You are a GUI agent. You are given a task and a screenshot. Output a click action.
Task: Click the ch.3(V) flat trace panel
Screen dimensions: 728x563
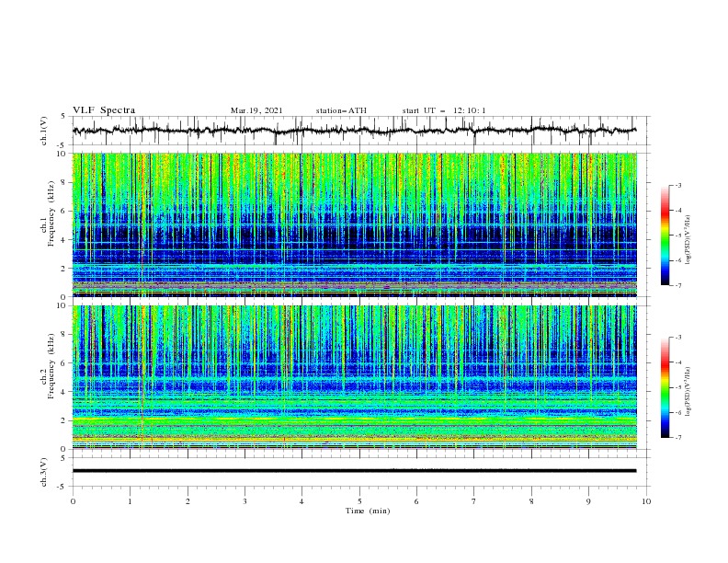[360, 472]
